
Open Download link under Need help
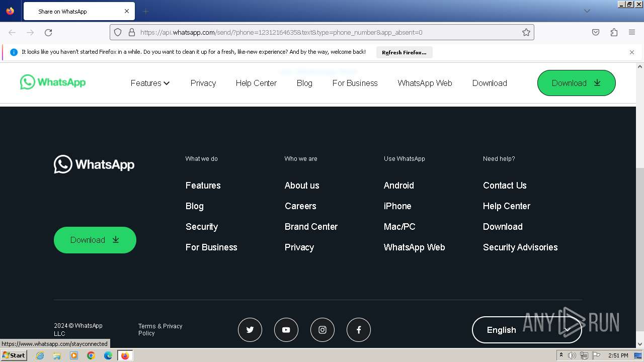click(503, 227)
